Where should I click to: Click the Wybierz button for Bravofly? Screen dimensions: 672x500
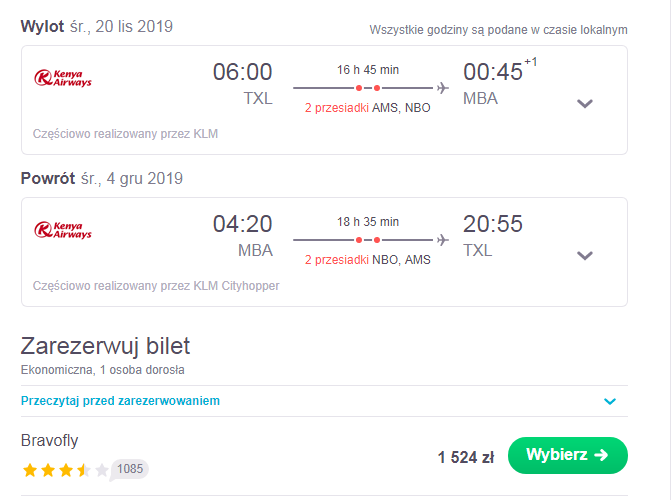(568, 455)
